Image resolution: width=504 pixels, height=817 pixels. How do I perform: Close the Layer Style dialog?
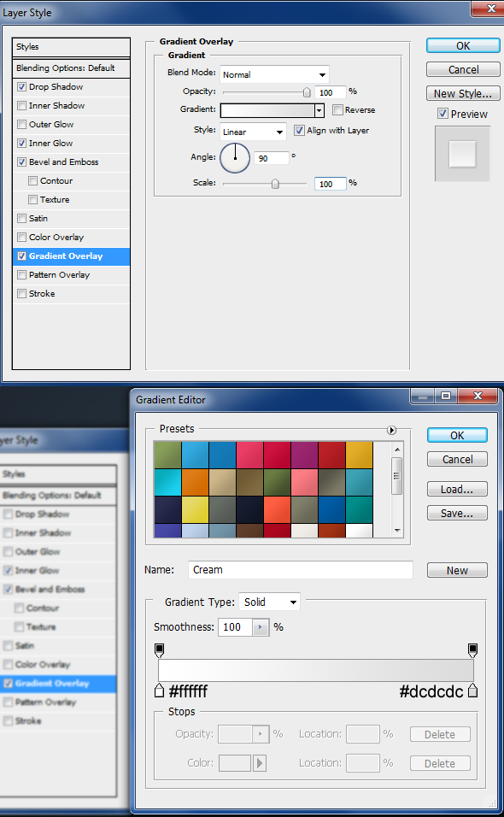[490, 8]
